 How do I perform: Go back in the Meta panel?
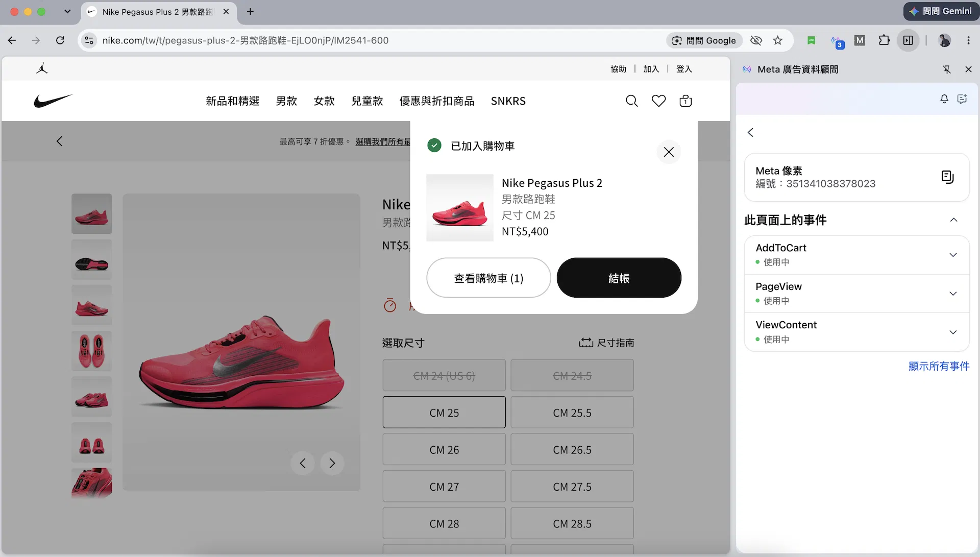pos(750,132)
